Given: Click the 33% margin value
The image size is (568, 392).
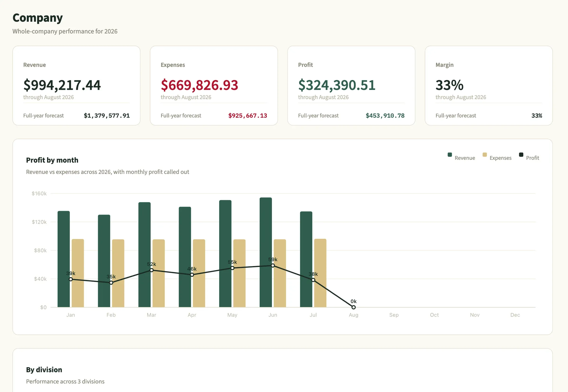Looking at the screenshot, I should (449, 85).
